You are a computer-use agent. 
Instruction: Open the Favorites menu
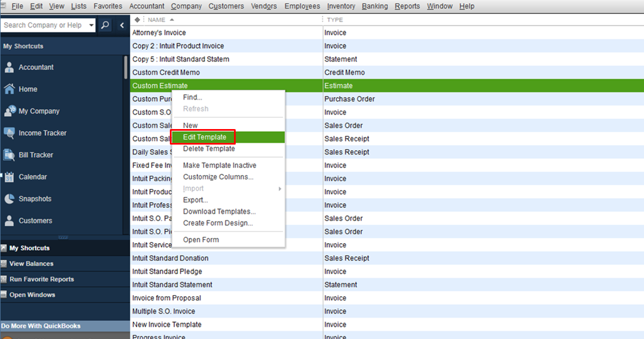click(x=107, y=6)
